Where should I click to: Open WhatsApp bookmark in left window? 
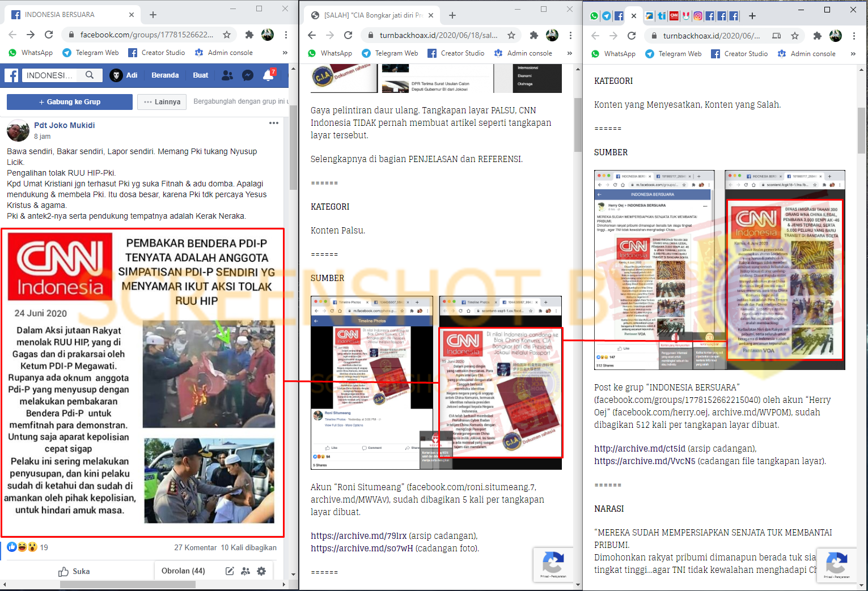pyautogui.click(x=31, y=53)
